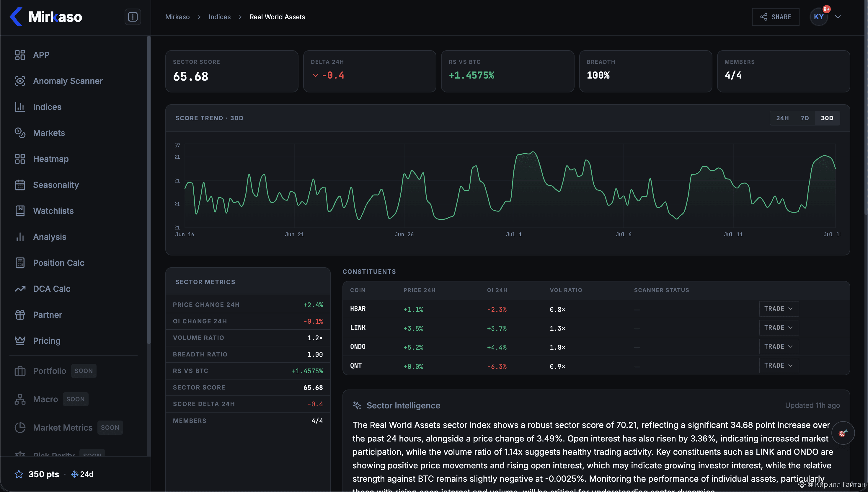This screenshot has height=492, width=868.
Task: Open the KY account menu chevron
Action: coord(838,17)
